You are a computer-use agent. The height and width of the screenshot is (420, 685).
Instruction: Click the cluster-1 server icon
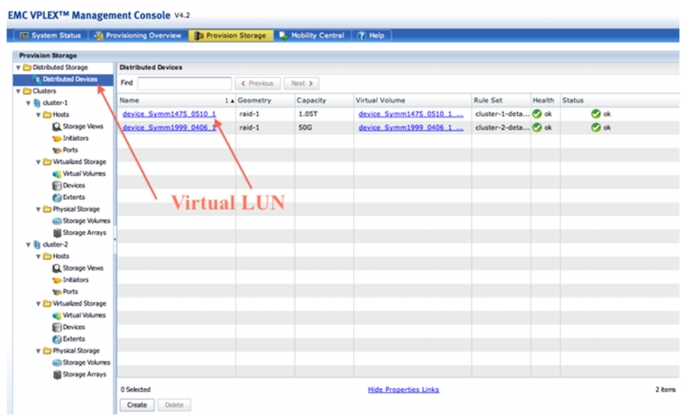point(37,103)
